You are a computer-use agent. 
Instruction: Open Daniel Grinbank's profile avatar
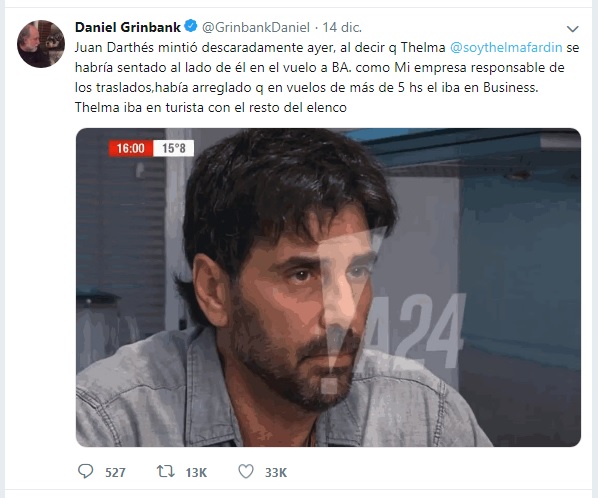tap(41, 43)
